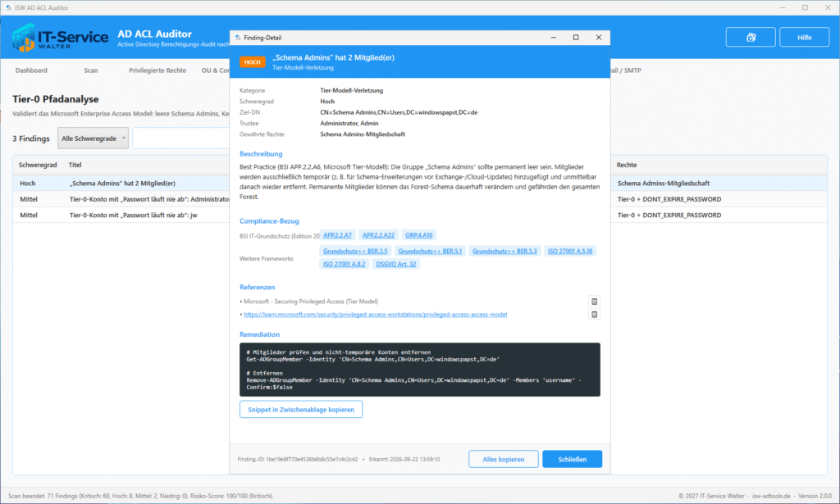The image size is (840, 504).
Task: Close the Finding-Detail dialog via X
Action: point(598,38)
